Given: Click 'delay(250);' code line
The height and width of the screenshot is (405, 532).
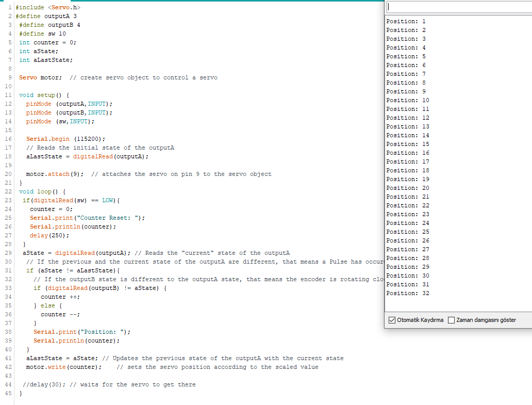Looking at the screenshot, I should coord(49,236).
